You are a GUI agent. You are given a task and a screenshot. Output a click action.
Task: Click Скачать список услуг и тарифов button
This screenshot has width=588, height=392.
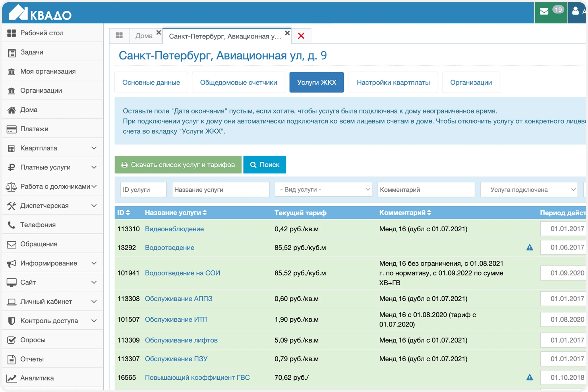tap(178, 165)
